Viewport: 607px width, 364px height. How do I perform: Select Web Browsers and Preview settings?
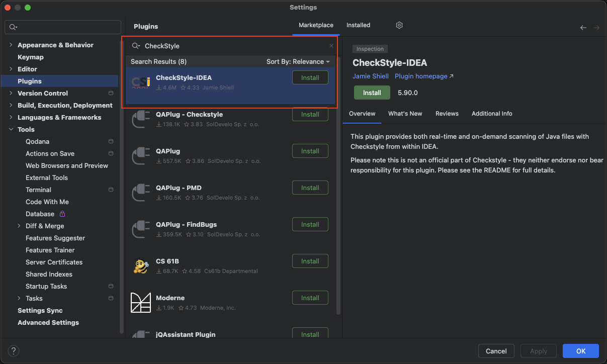click(67, 165)
